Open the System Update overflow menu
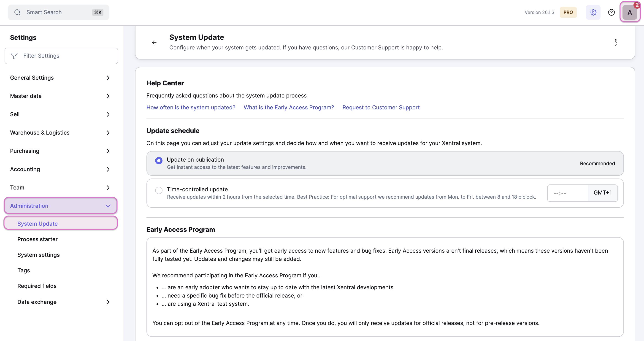644x341 pixels. pos(615,42)
